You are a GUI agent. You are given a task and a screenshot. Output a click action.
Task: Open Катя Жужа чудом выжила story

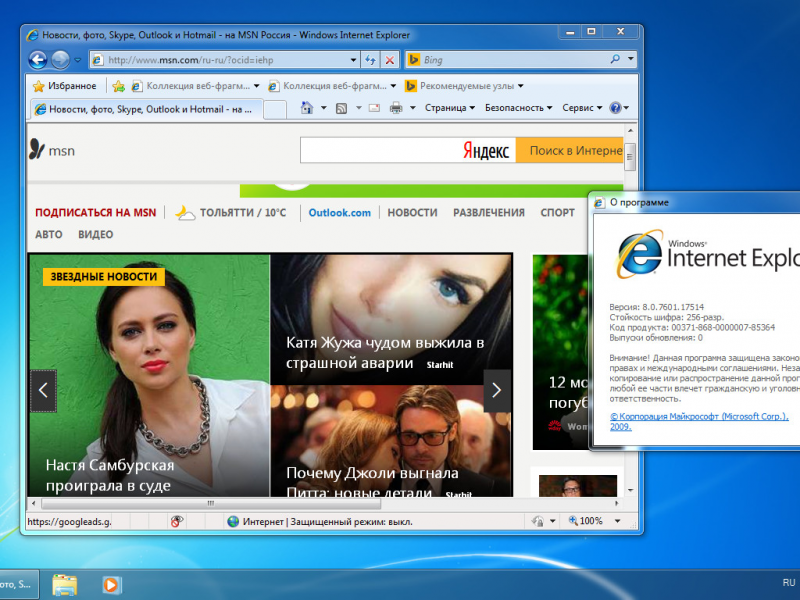click(x=385, y=353)
